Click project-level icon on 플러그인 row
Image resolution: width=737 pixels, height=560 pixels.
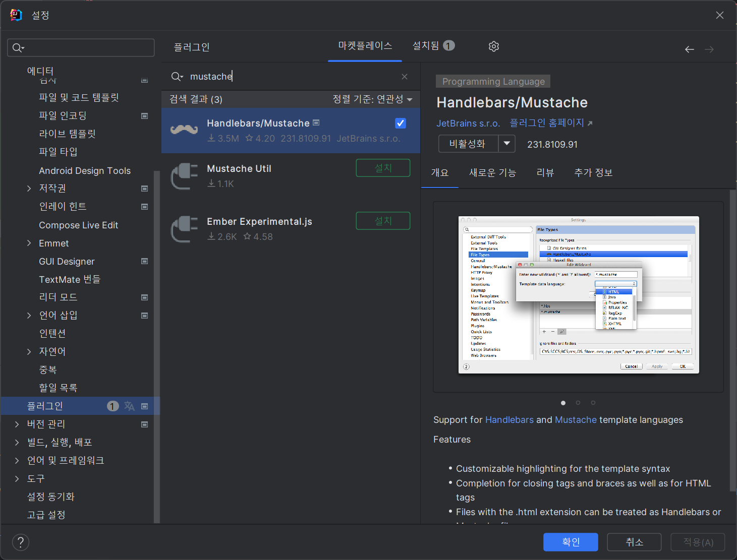tap(145, 406)
